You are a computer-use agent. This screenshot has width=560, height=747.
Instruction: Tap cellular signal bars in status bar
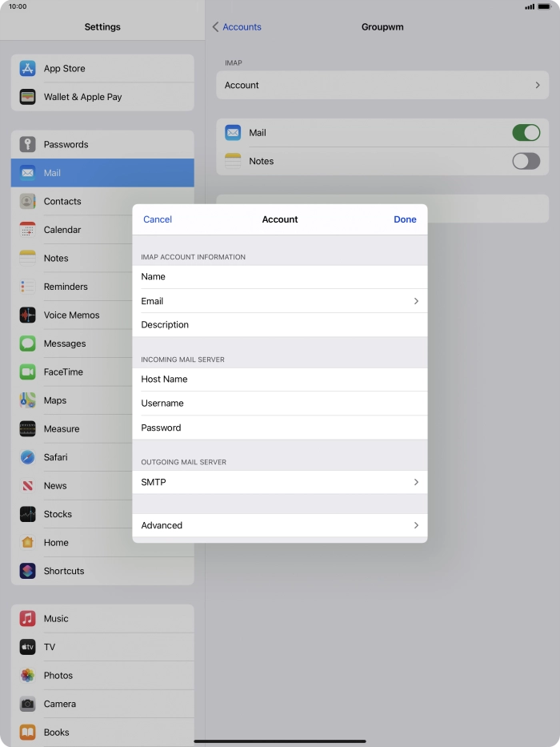click(x=530, y=6)
